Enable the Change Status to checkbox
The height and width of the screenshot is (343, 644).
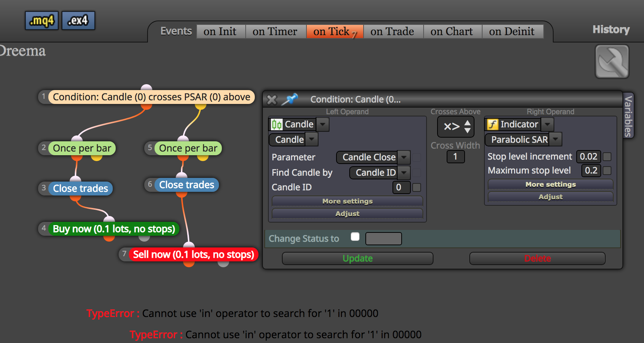355,236
